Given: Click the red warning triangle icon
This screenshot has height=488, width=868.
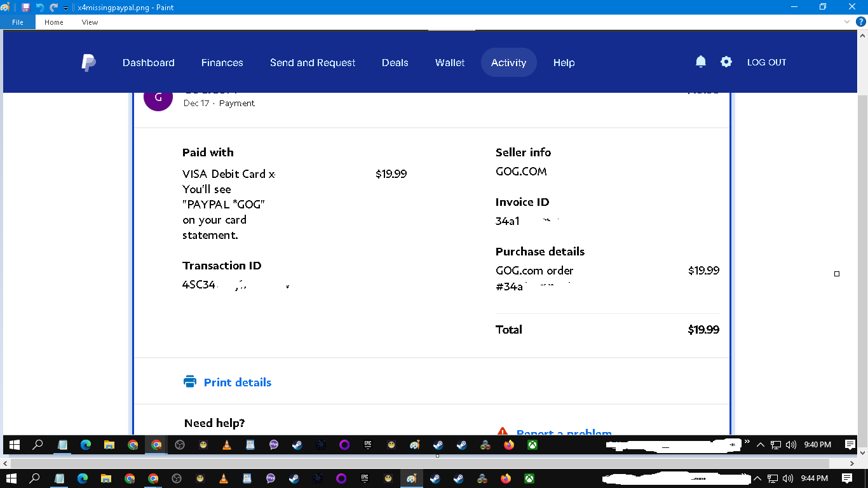Looking at the screenshot, I should coord(503,431).
